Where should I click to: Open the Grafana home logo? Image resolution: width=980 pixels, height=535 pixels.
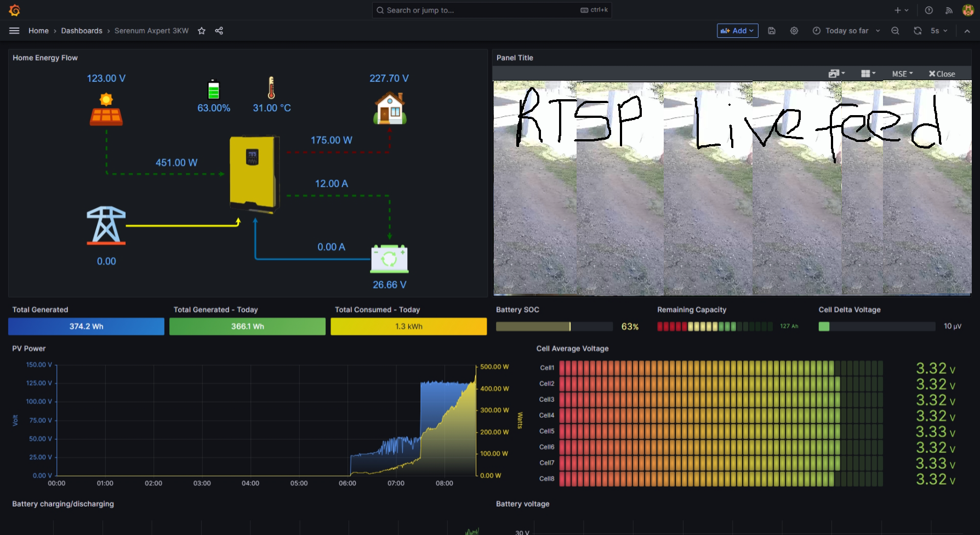15,10
